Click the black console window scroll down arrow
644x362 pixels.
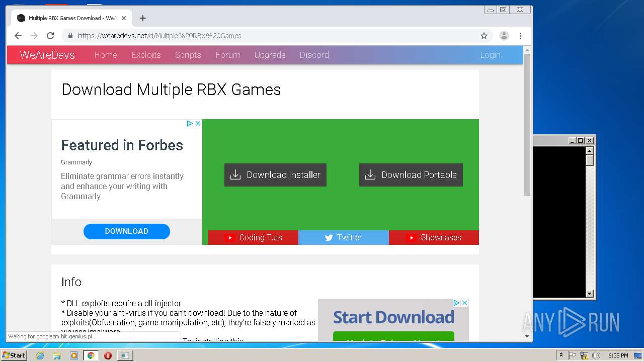click(x=590, y=293)
